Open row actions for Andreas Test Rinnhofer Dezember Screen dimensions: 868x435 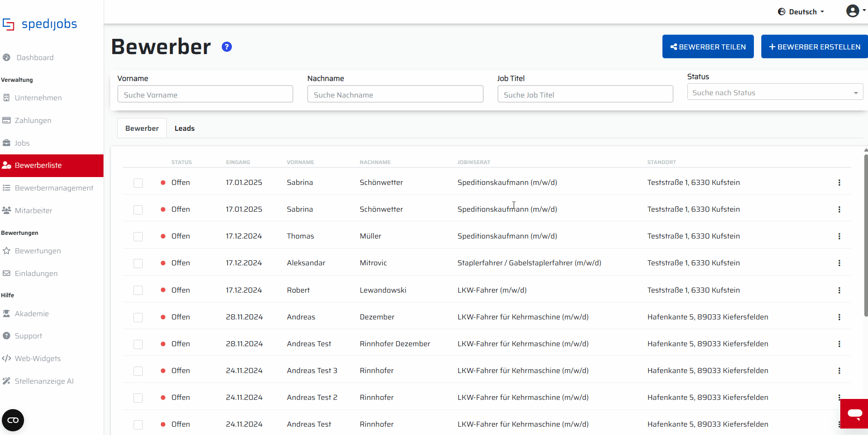tap(839, 344)
